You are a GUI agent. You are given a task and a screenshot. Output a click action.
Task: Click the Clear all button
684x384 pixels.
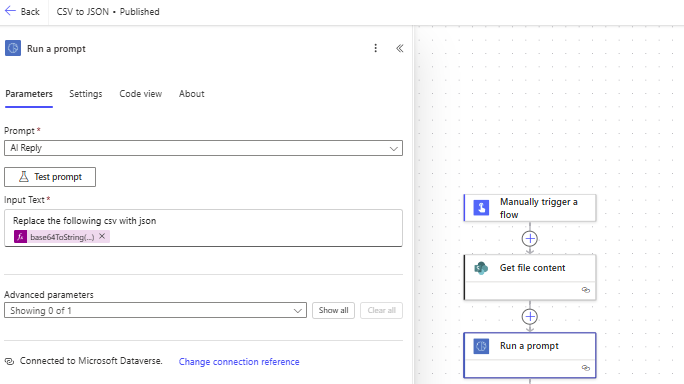click(381, 310)
